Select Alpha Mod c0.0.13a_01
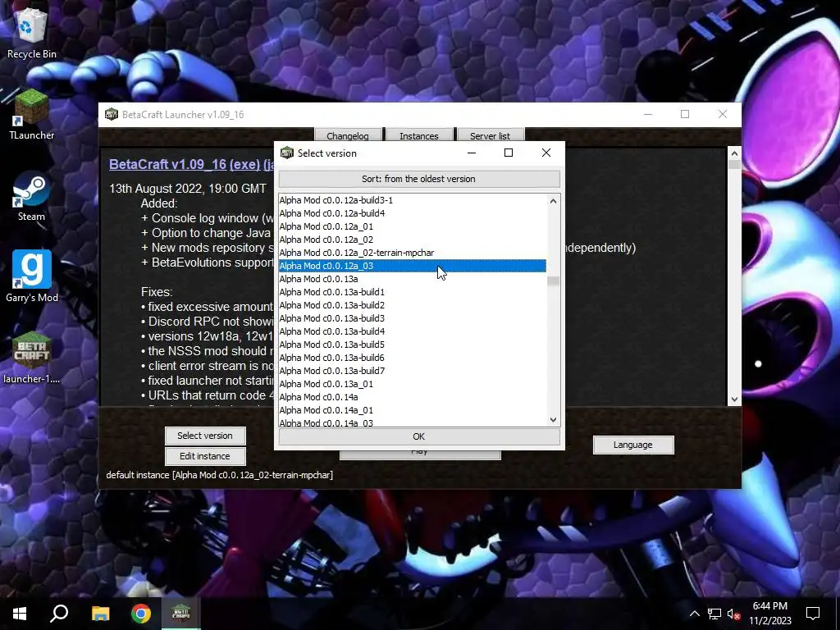Viewport: 840px width, 630px height. [x=412, y=384]
